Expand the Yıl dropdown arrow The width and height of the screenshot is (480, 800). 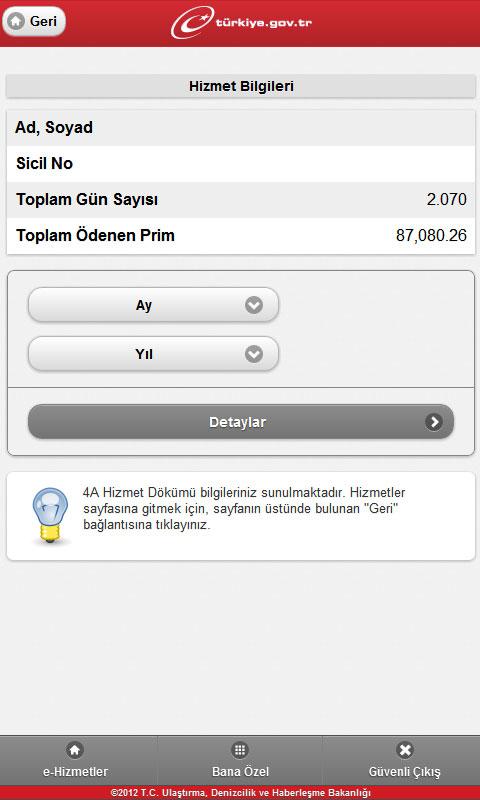(254, 354)
